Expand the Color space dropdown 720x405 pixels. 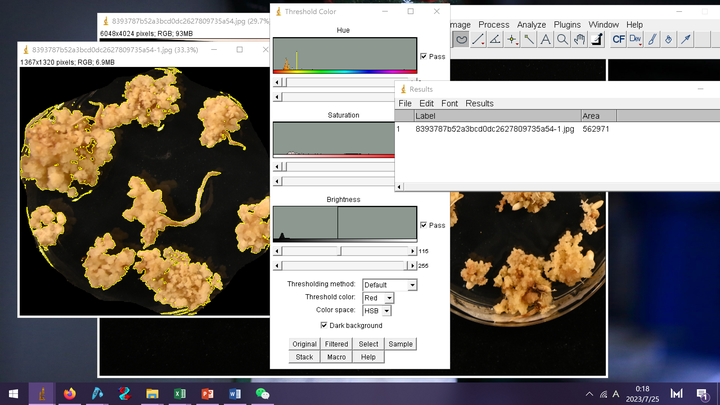coord(376,311)
